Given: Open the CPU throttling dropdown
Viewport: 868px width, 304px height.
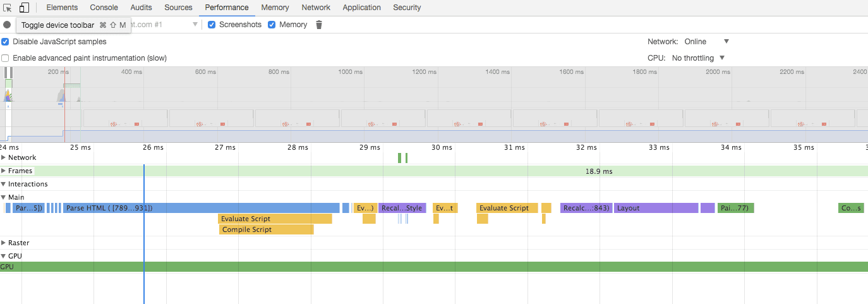Looking at the screenshot, I should click(x=698, y=58).
